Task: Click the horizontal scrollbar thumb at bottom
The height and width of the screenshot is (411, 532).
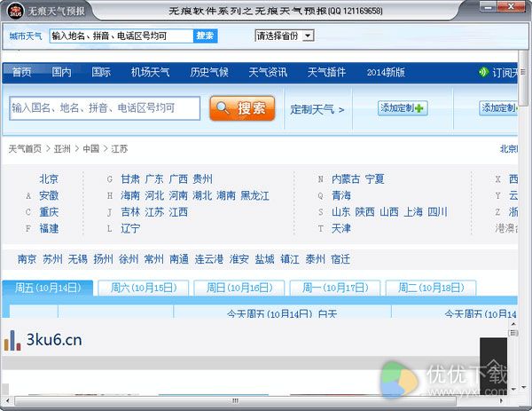Action: [x=235, y=401]
